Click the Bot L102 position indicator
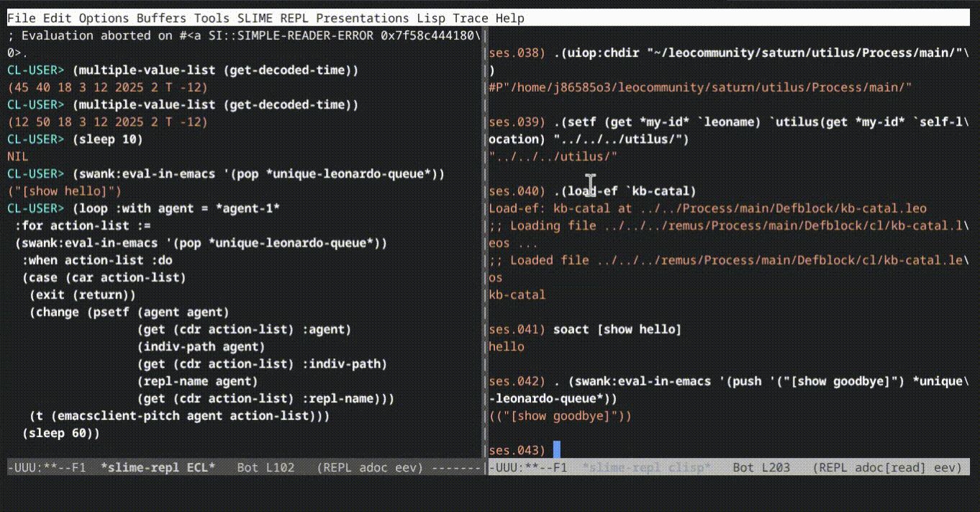Image resolution: width=980 pixels, height=512 pixels. (x=266, y=467)
